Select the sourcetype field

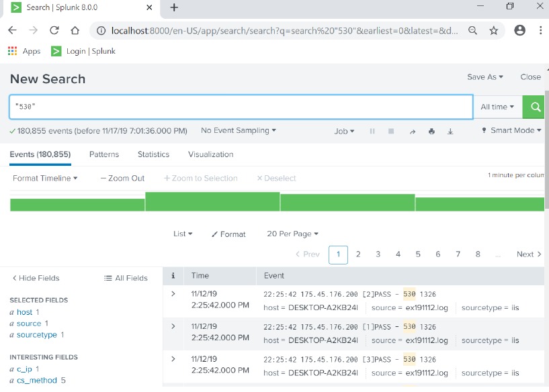[37, 335]
